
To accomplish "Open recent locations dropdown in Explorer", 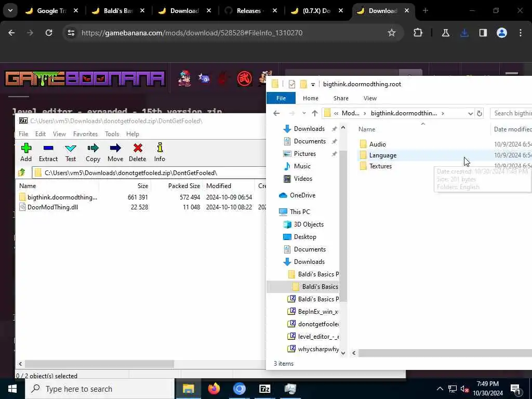I will pyautogui.click(x=303, y=113).
